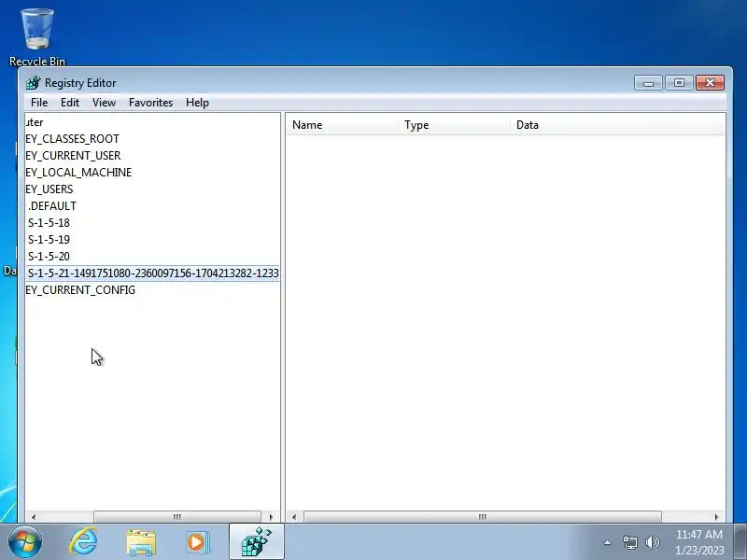Image resolution: width=747 pixels, height=560 pixels.
Task: Open the Favorites menu
Action: point(150,103)
